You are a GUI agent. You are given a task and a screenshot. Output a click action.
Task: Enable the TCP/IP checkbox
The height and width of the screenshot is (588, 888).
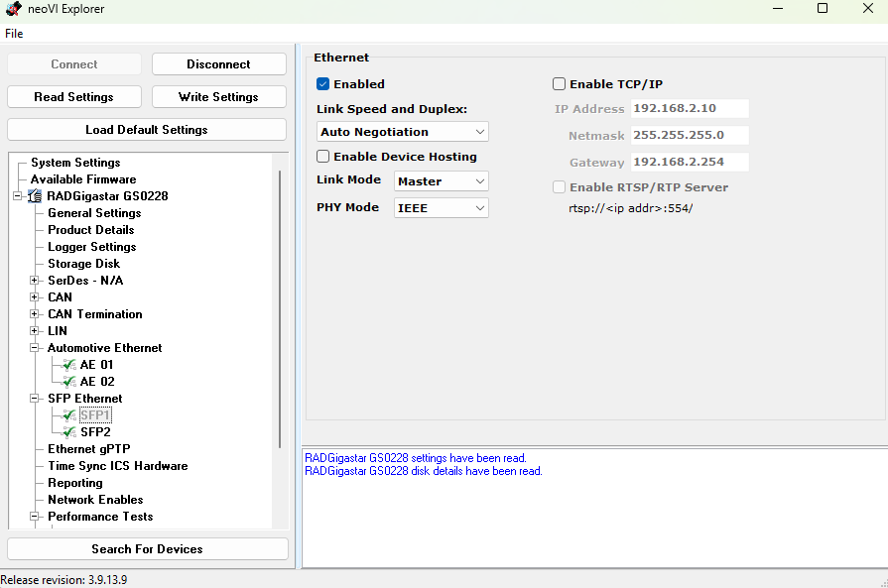pos(559,83)
